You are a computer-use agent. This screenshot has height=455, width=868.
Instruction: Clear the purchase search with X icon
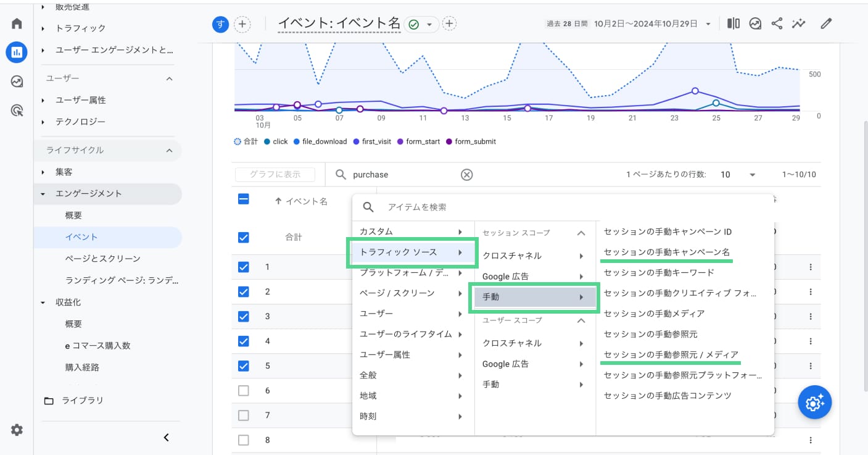click(x=467, y=175)
